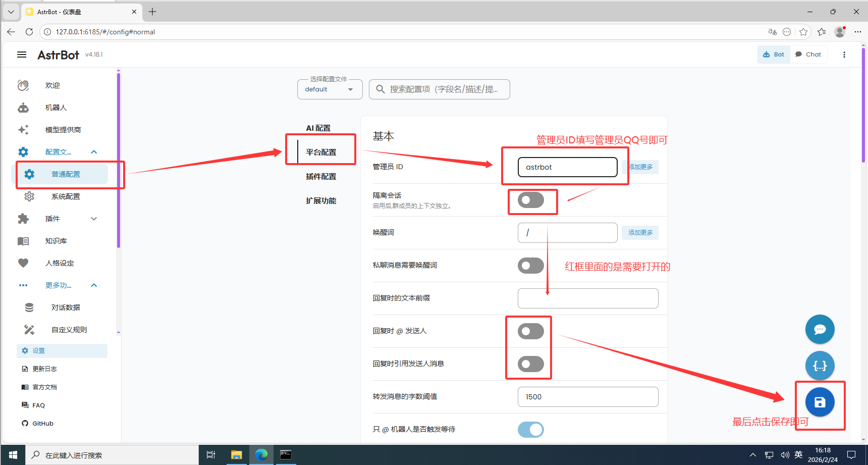Click the 更多功能 three dots icon
The width and height of the screenshot is (868, 465).
click(23, 285)
